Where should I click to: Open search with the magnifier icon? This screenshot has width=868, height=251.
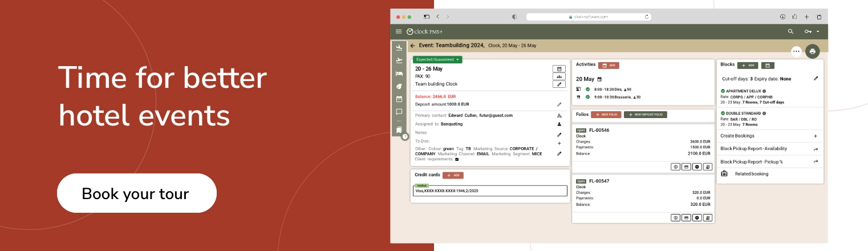pyautogui.click(x=790, y=31)
